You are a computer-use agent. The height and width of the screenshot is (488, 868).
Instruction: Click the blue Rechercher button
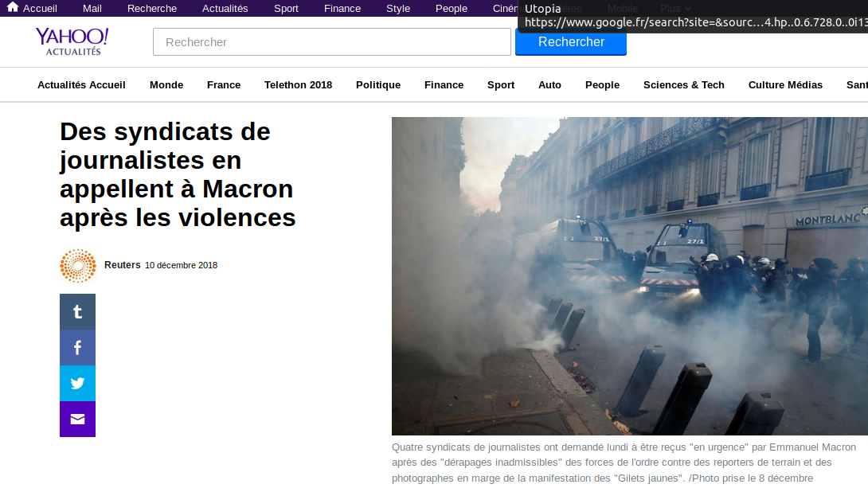point(571,43)
